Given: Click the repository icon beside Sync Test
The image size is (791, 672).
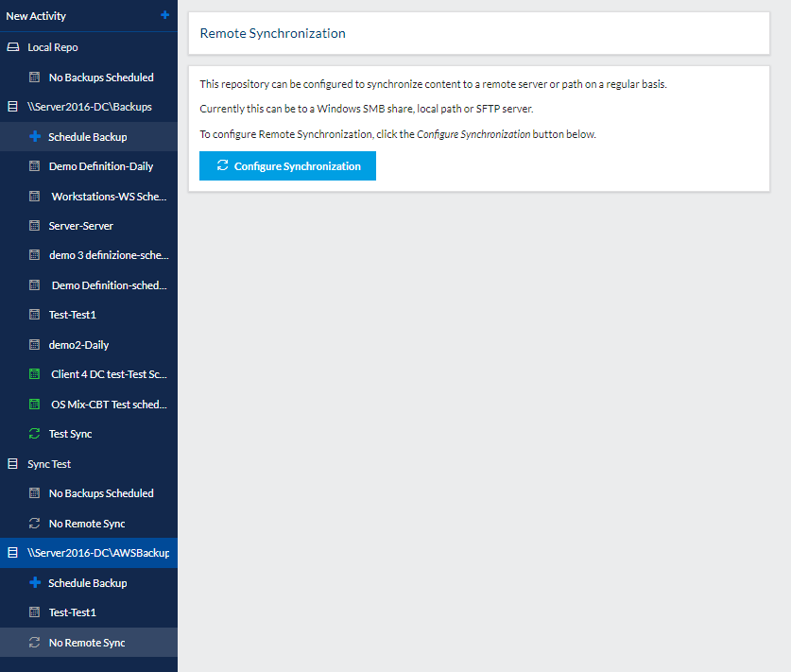Looking at the screenshot, I should click(x=12, y=464).
